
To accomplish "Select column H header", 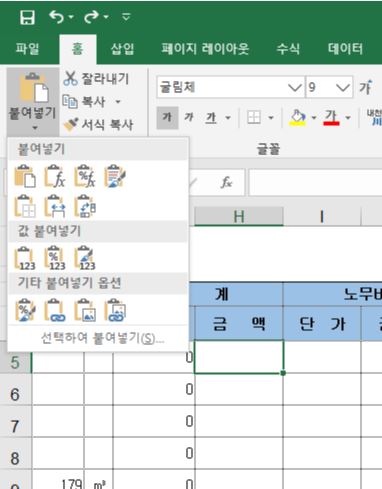I will [239, 217].
